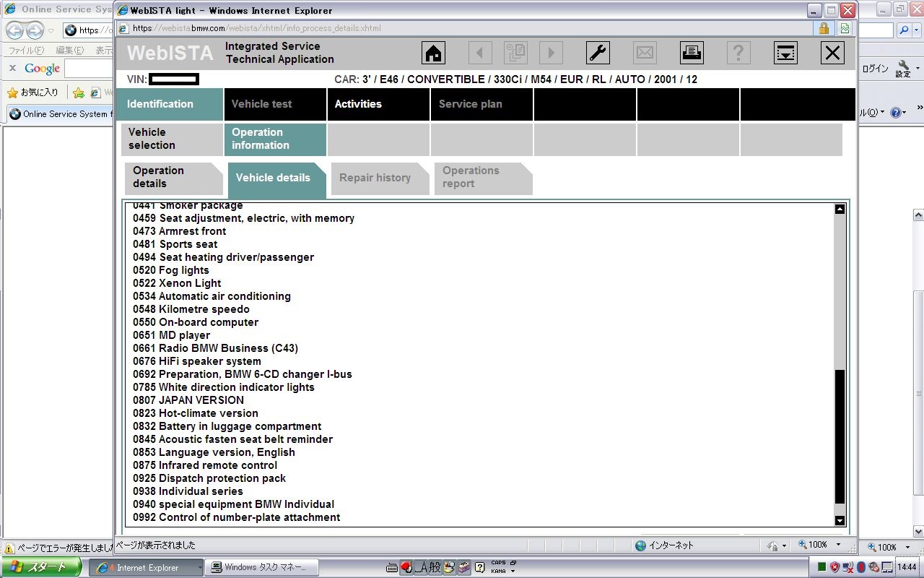Click the お気に入り favorites star button
The image size is (924, 578).
coord(33,92)
